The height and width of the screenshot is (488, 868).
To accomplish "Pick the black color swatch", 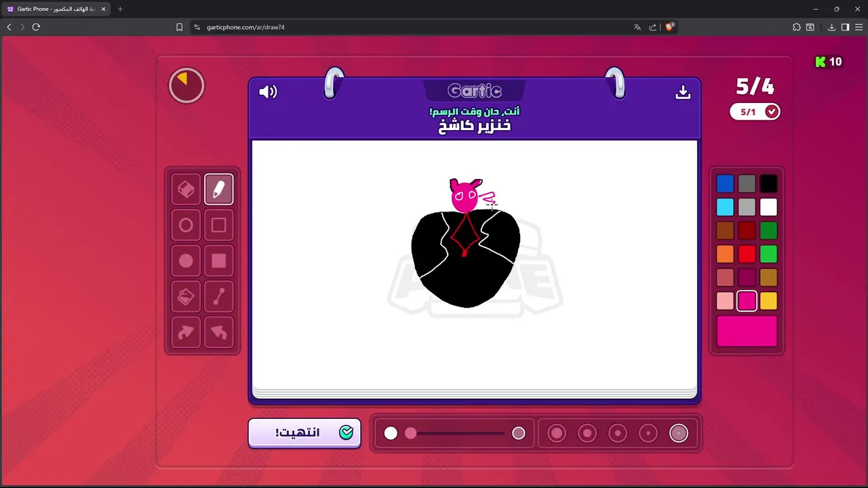I will pyautogui.click(x=768, y=184).
